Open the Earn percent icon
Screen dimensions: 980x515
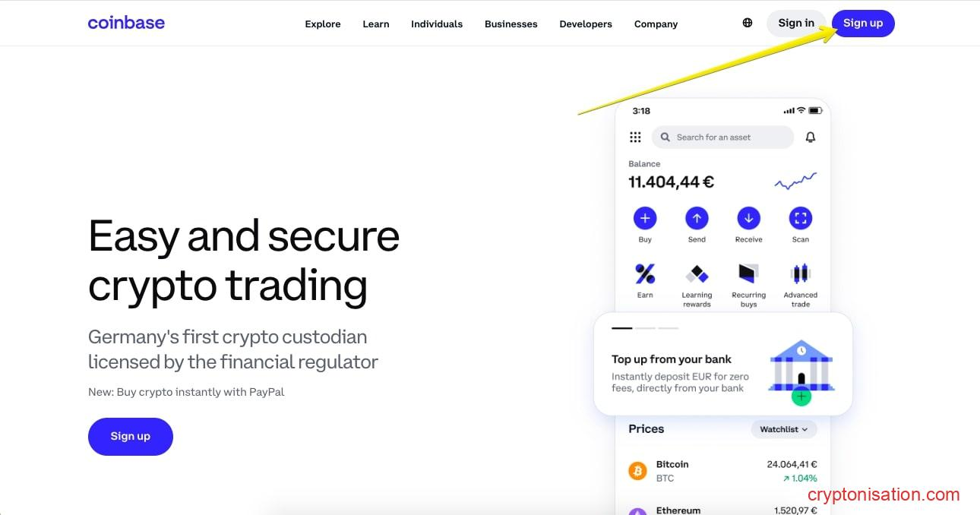tap(645, 274)
